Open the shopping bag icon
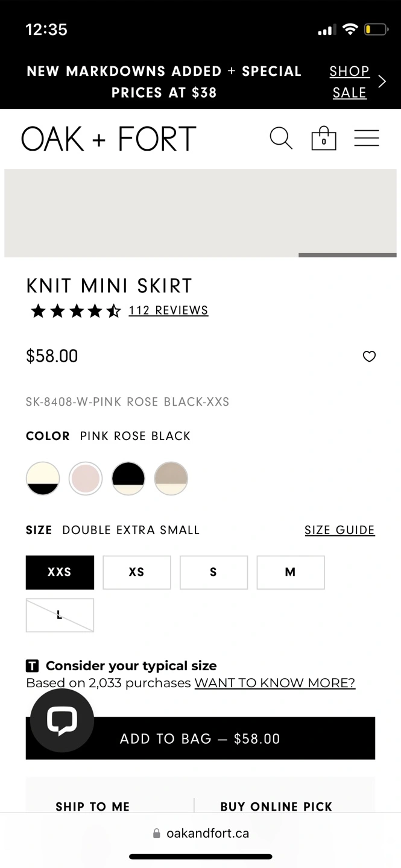401x868 pixels. tap(324, 138)
